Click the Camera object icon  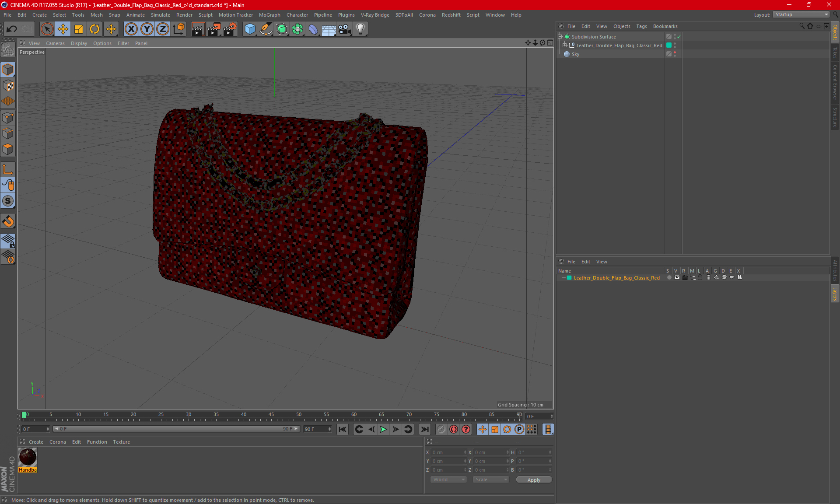344,29
